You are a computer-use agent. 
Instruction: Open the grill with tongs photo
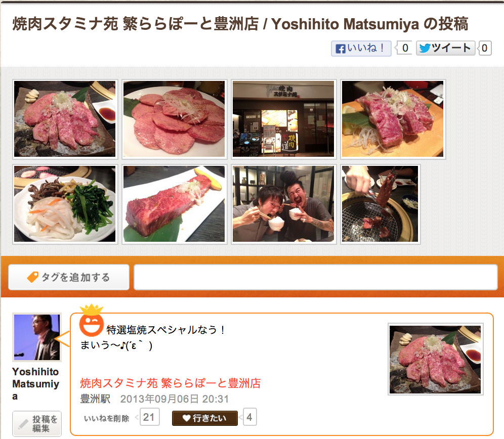point(380,204)
